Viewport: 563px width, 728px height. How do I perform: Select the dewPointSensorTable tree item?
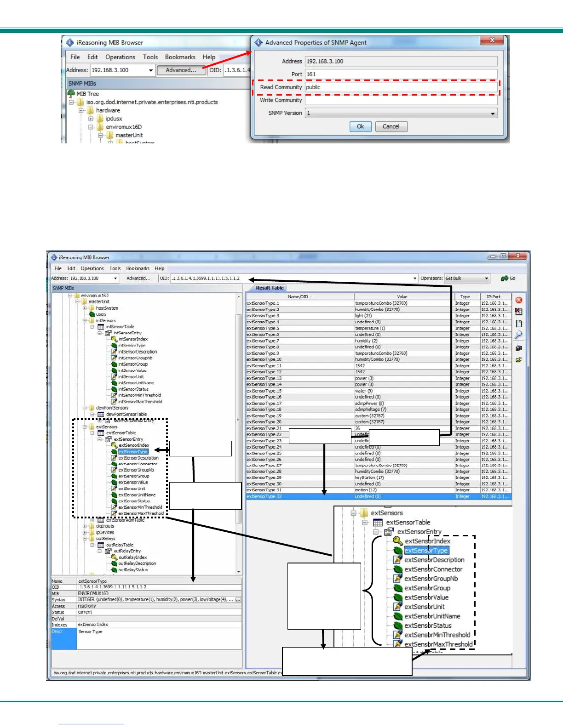(x=126, y=415)
